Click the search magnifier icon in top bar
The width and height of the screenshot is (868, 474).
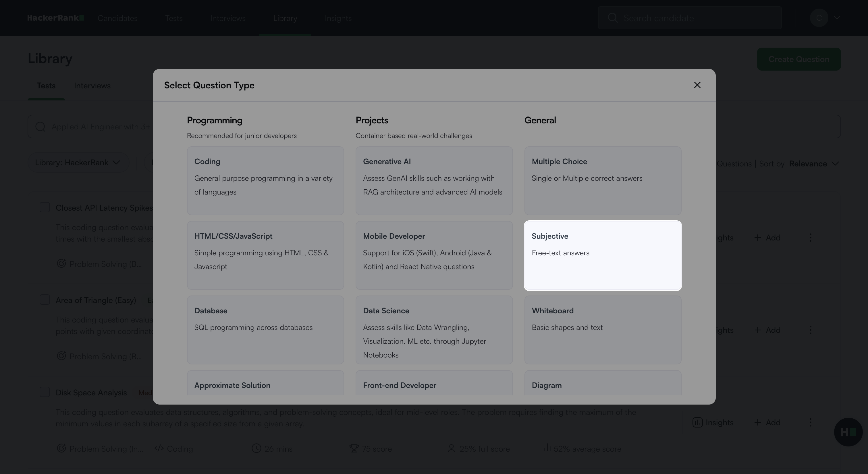(613, 18)
